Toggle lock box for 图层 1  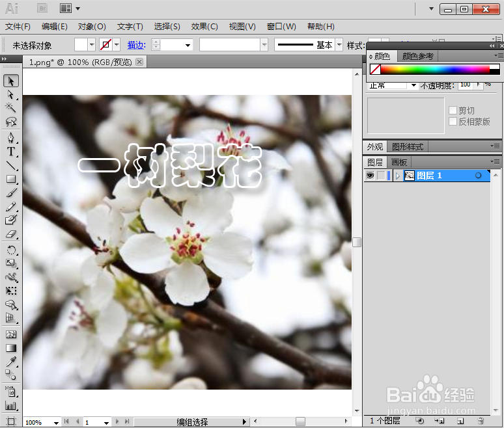[381, 176]
